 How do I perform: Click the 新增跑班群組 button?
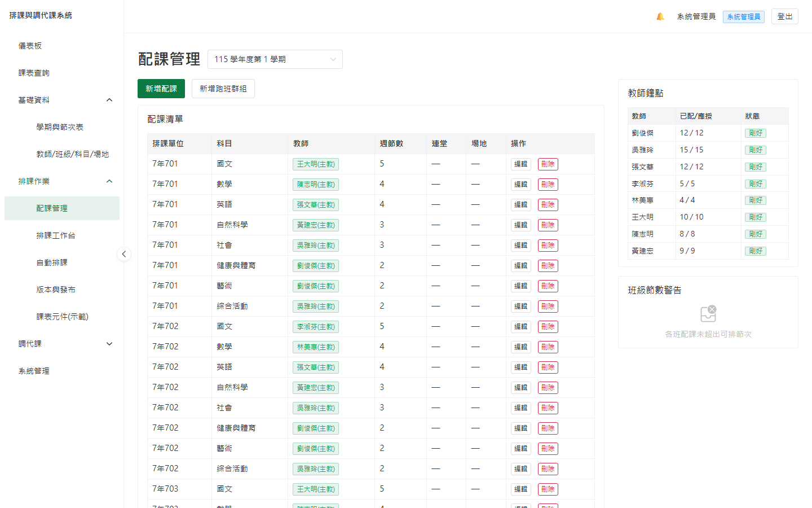point(223,89)
